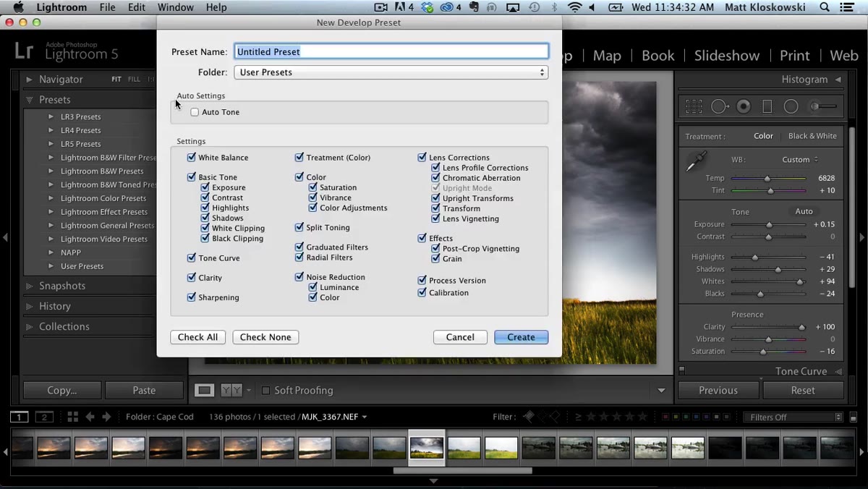Viewport: 868px width, 489px height.
Task: Select the Radial Filter tool icon
Action: (791, 106)
